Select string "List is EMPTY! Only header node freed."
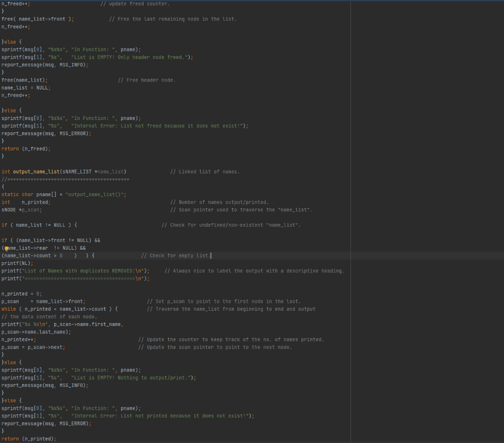This screenshot has width=504, height=443. [130, 57]
